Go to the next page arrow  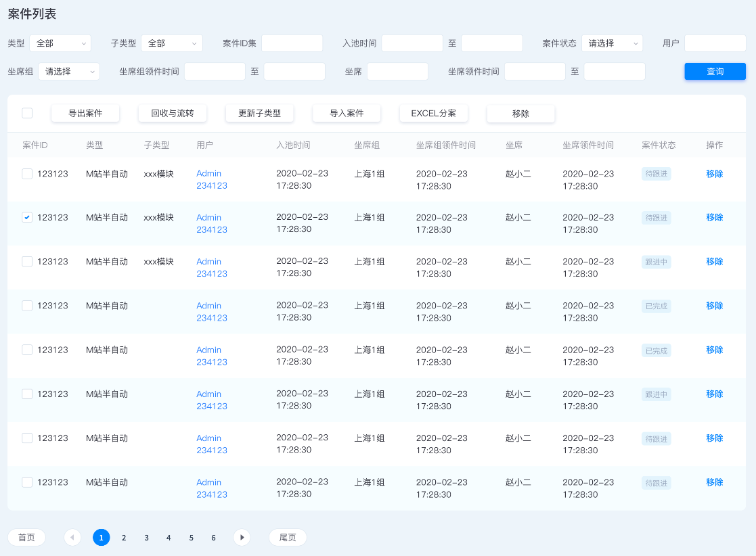coord(242,537)
